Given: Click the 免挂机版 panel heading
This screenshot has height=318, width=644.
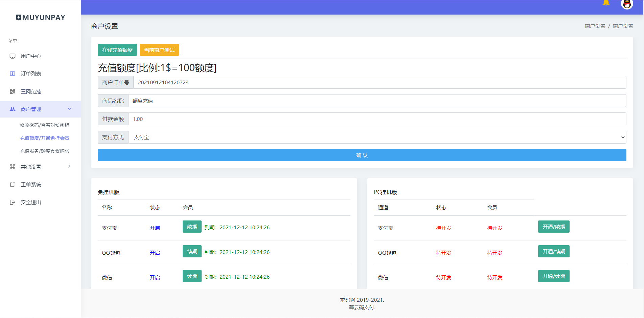Looking at the screenshot, I should 109,192.
